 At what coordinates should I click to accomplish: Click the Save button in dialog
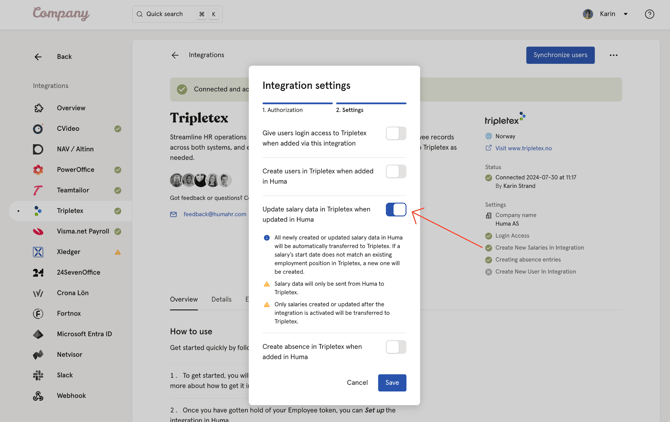(392, 383)
